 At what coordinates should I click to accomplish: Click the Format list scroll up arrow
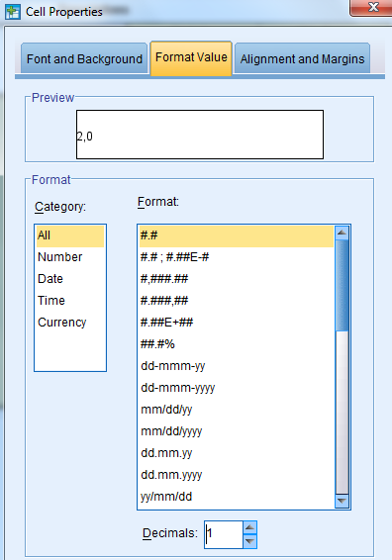click(342, 233)
